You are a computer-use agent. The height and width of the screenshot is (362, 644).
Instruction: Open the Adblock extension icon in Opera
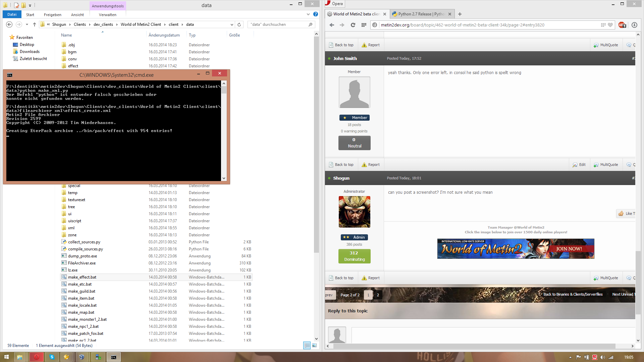tap(622, 25)
